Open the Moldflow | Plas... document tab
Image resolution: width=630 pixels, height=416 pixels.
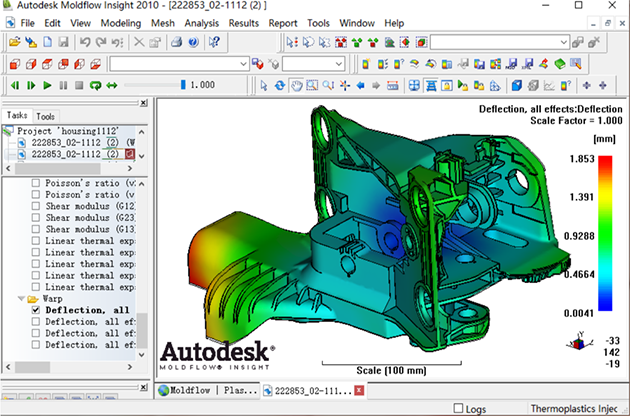(x=208, y=390)
